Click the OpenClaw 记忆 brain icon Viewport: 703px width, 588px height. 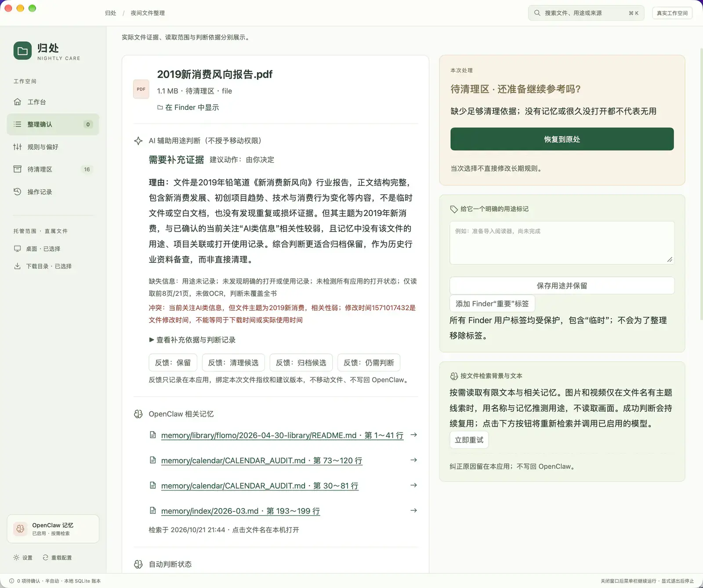tap(20, 529)
